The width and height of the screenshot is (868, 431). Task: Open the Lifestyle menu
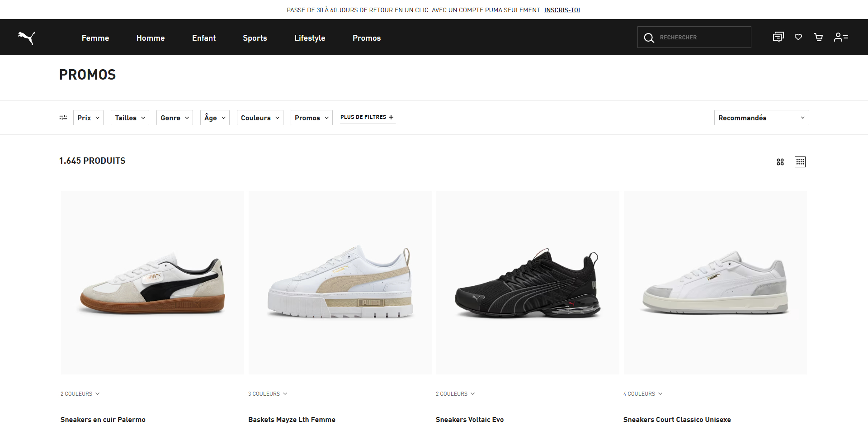click(310, 38)
